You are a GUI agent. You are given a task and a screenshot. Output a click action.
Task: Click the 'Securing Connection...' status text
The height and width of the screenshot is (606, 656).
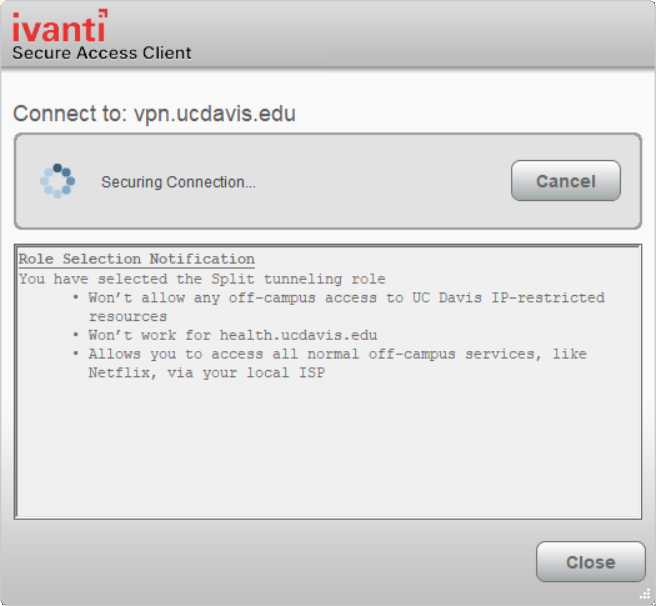click(x=178, y=182)
